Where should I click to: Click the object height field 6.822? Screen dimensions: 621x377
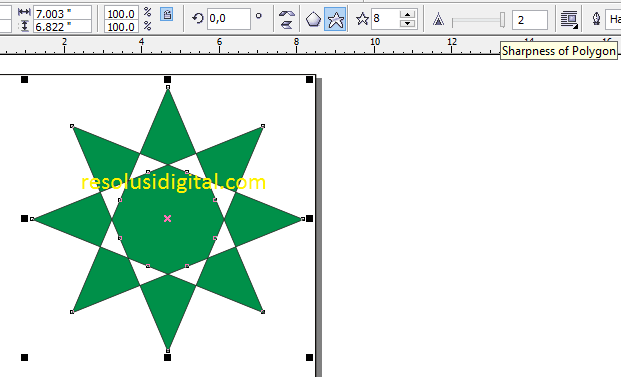click(x=62, y=27)
